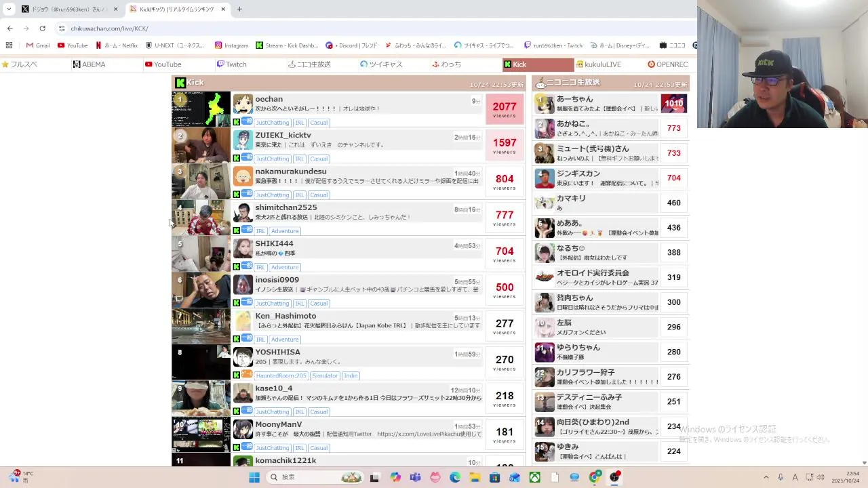868x488 pixels.
Task: Open the Disney+ home bookmark
Action: coord(620,45)
